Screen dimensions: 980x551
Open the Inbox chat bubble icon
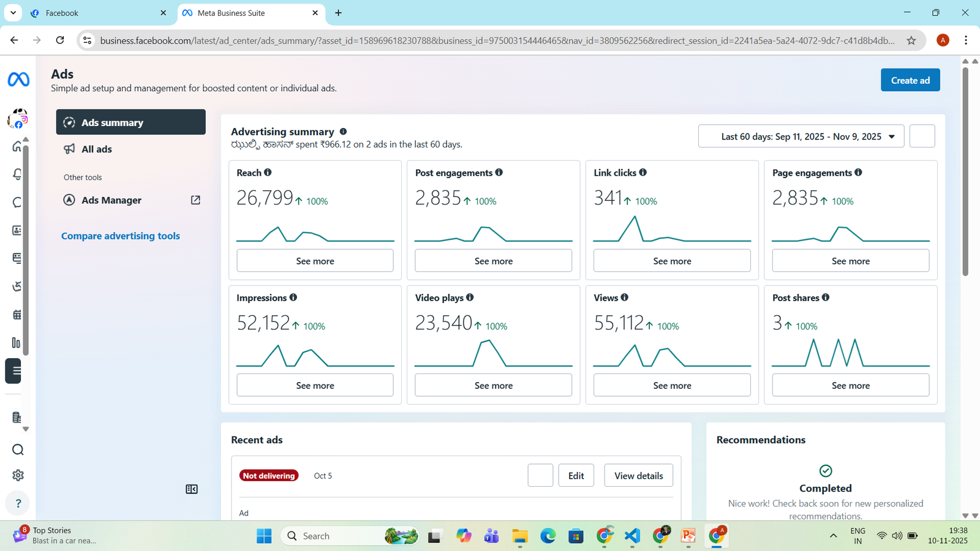17,203
